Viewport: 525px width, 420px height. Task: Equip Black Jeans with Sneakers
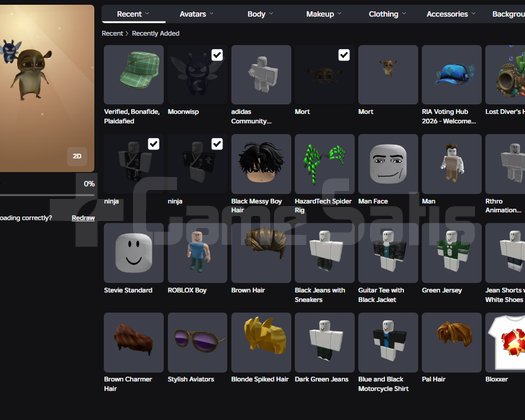[324, 253]
